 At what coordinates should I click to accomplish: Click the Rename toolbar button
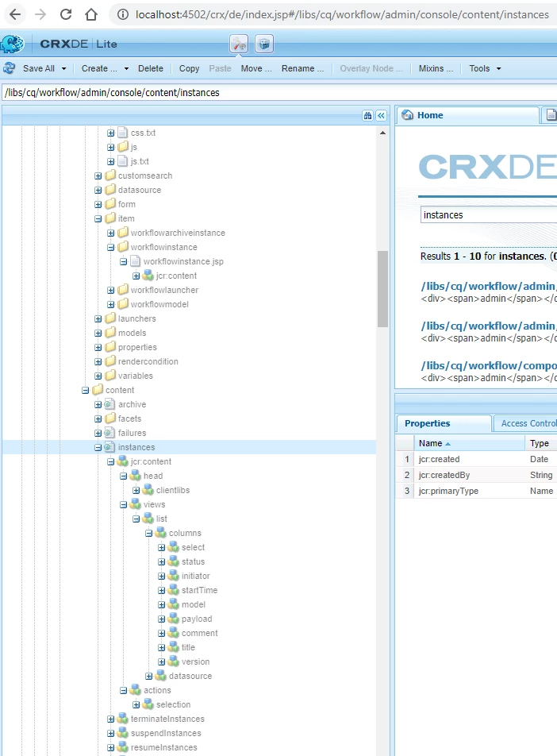pos(302,68)
